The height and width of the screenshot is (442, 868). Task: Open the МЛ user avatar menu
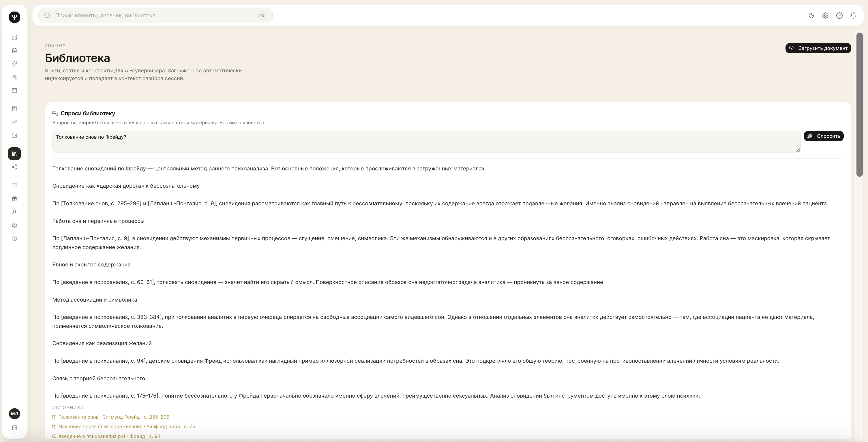point(14,414)
